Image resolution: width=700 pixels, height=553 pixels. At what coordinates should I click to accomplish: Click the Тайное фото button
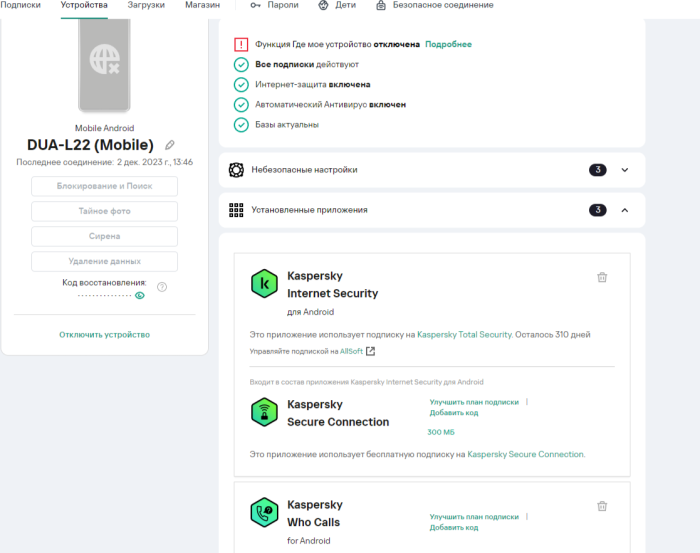(104, 211)
